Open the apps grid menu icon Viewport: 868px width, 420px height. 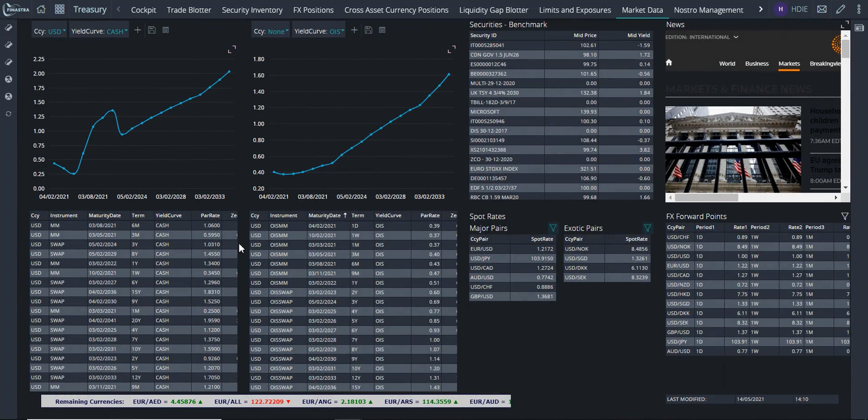tap(60, 9)
